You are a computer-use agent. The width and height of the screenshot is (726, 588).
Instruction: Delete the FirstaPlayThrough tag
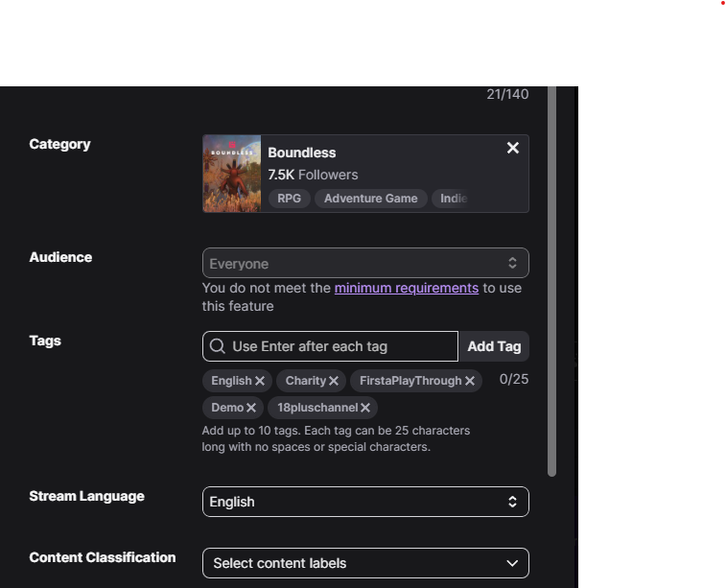click(470, 381)
